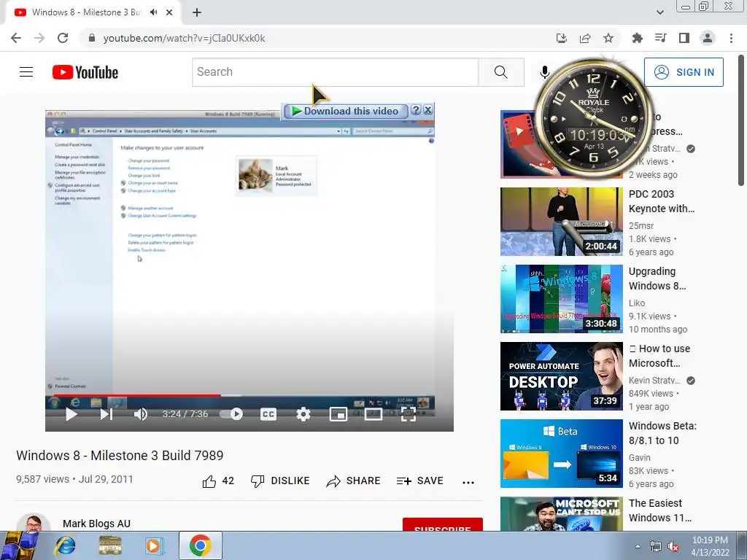Open Upgrading Windows 8 video thumbnail

coord(561,298)
